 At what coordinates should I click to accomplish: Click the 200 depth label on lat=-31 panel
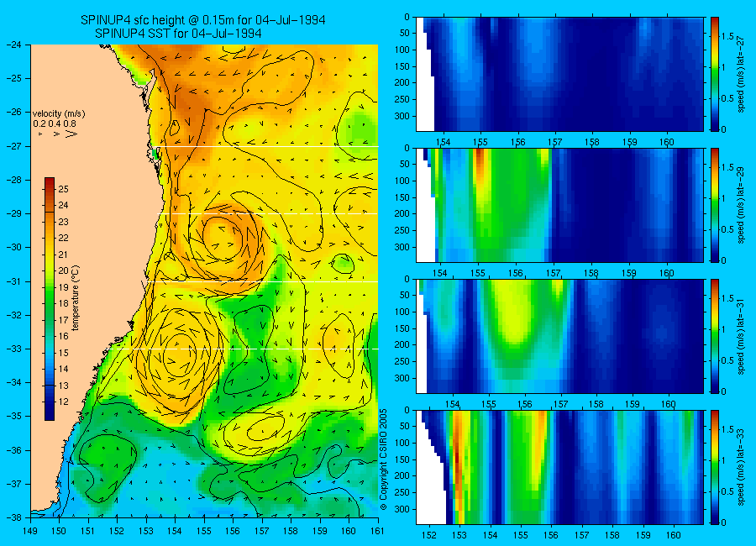point(402,345)
